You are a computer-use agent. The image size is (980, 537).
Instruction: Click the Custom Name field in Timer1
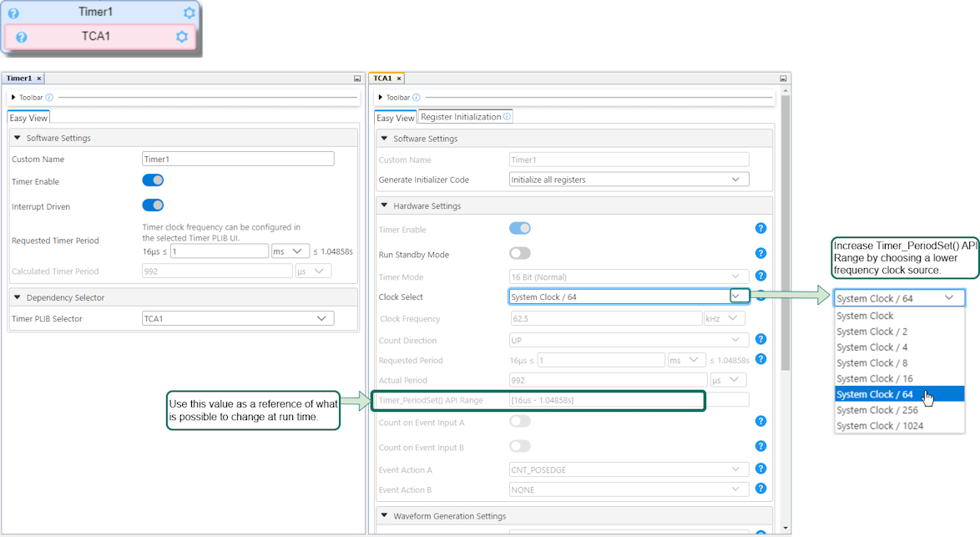point(238,159)
